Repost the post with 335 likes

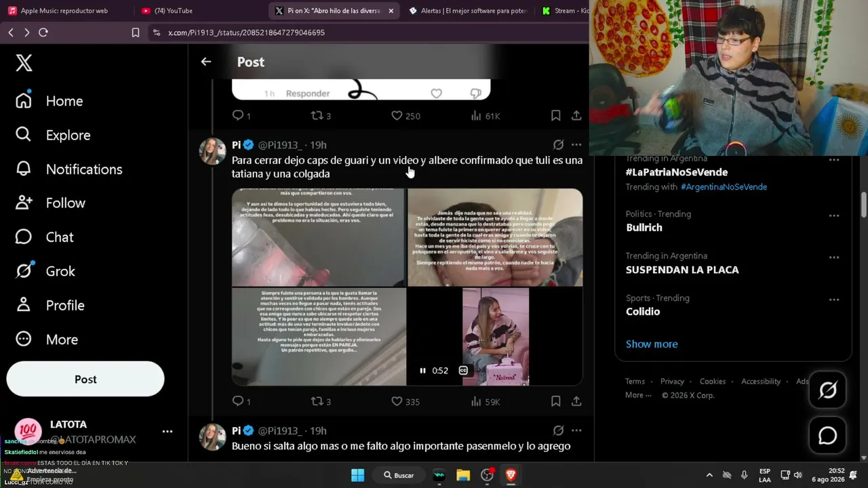(x=321, y=401)
